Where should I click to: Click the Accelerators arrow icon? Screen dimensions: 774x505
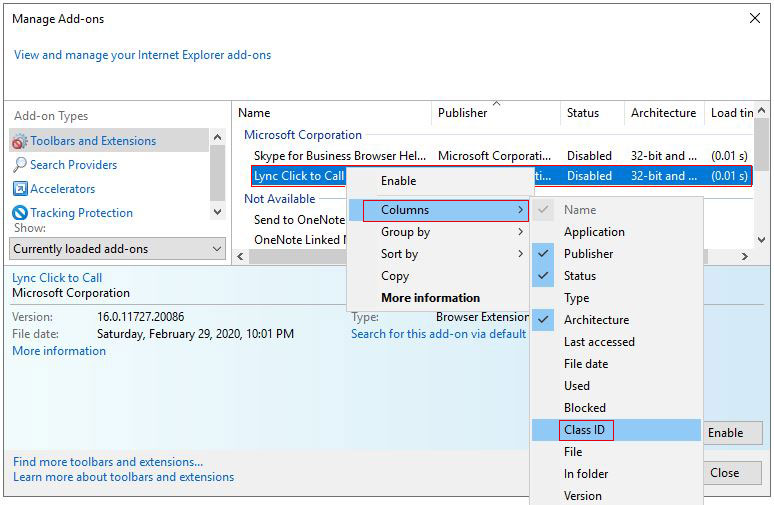[x=20, y=189]
